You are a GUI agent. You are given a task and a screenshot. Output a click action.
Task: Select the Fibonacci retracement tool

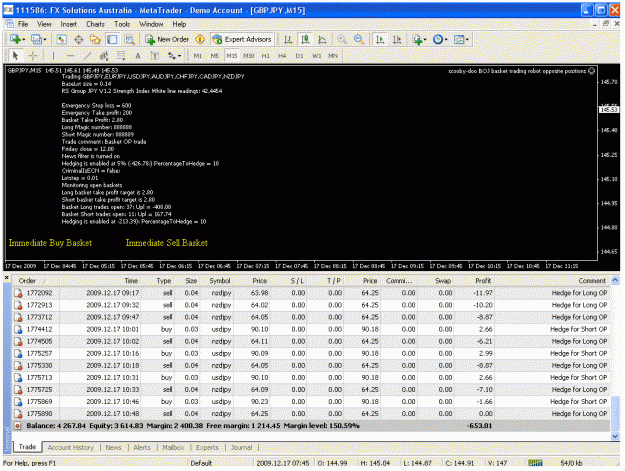point(121,55)
